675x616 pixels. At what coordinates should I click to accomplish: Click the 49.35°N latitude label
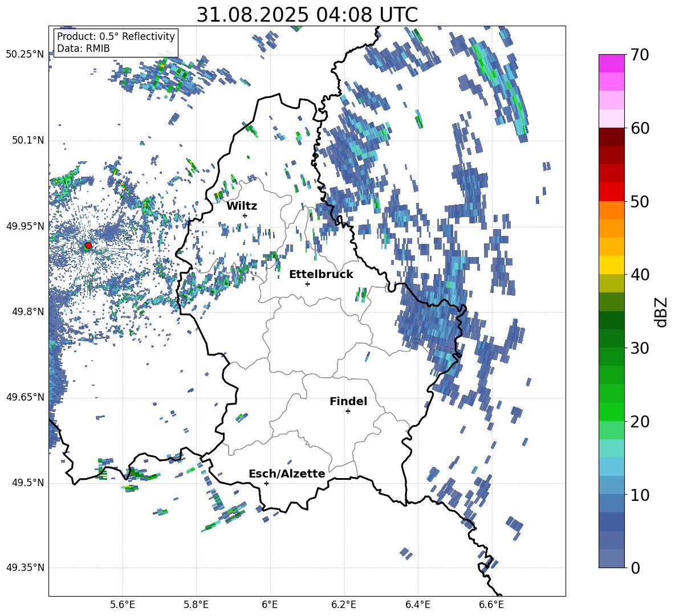tap(25, 568)
